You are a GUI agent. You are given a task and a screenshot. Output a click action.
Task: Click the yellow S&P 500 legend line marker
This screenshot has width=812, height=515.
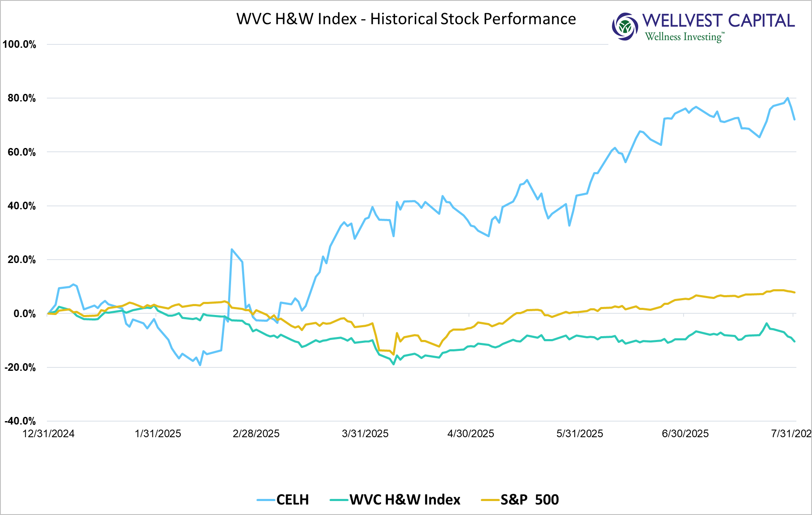tap(490, 500)
